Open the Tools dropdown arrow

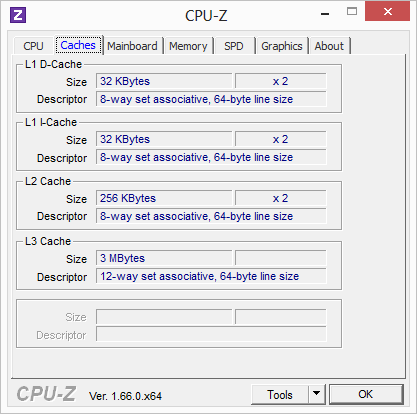point(317,395)
